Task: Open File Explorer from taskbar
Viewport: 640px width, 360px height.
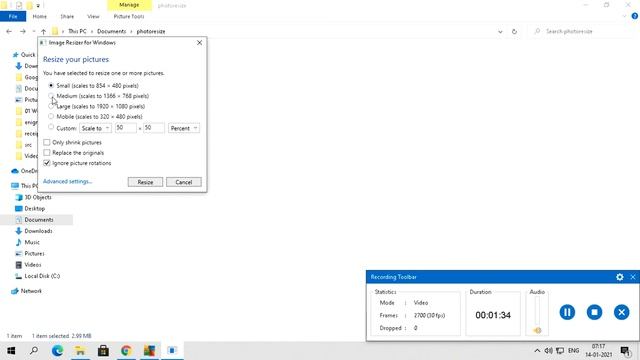Action: [x=80, y=351]
